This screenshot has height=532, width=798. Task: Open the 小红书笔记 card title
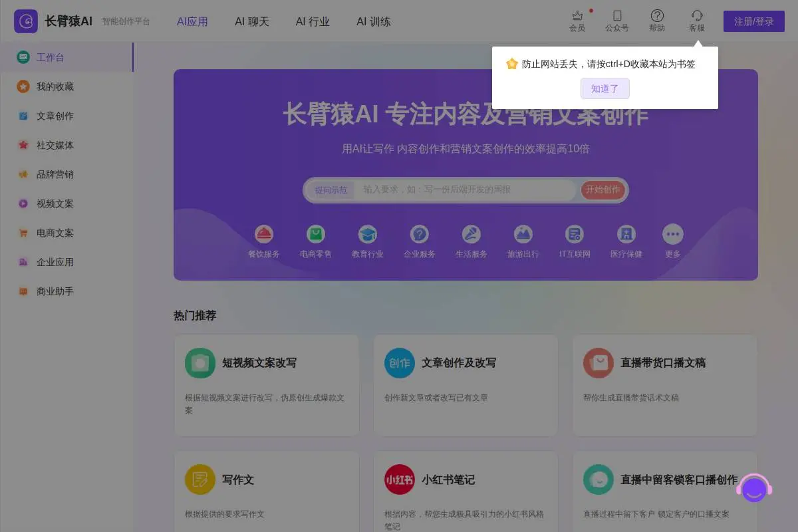(448, 479)
